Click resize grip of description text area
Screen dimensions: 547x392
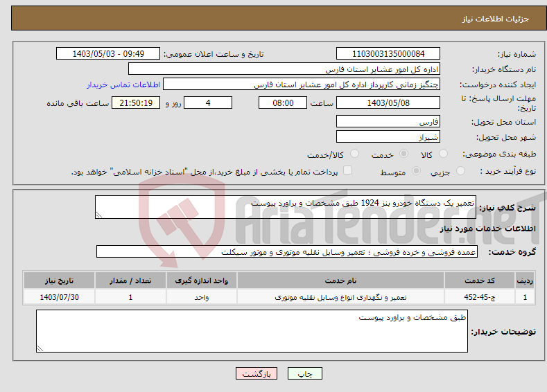tap(98, 215)
